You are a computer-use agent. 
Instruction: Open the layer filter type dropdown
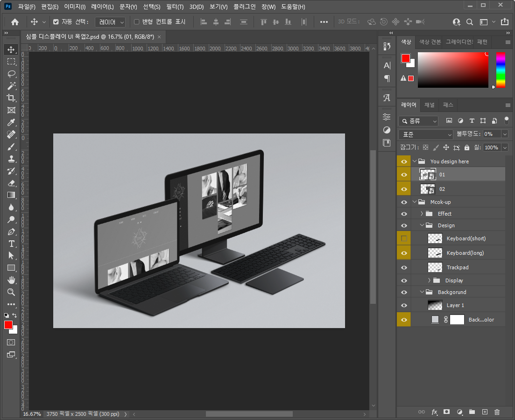tap(418, 121)
